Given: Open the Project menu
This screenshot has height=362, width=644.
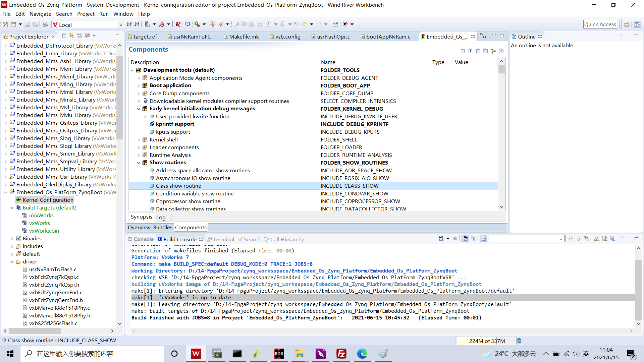Looking at the screenshot, I should click(86, 14).
